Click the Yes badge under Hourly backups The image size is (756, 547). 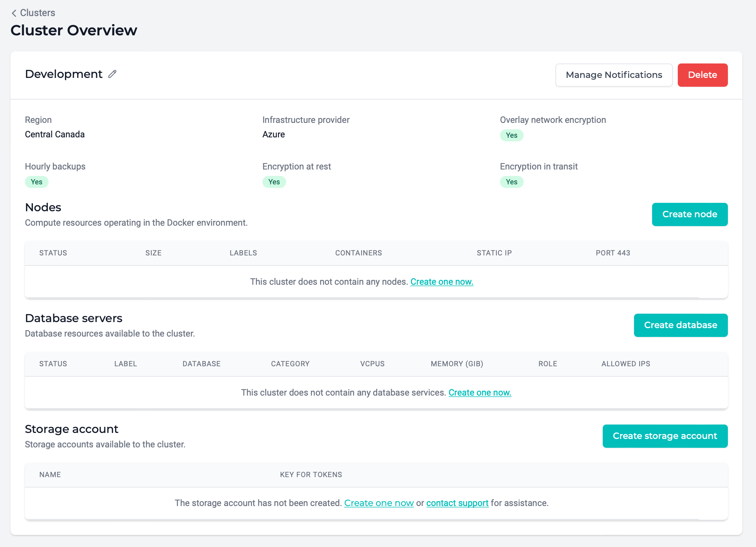[37, 182]
